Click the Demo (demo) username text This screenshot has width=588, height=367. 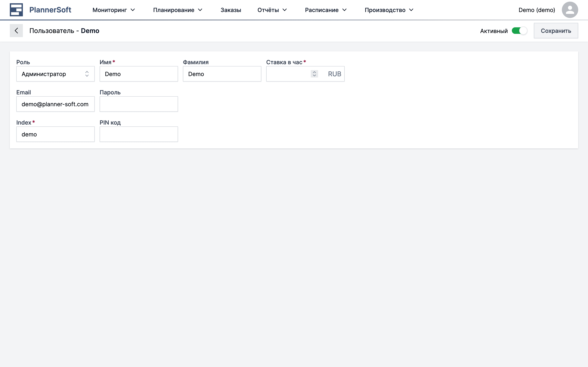coord(537,10)
